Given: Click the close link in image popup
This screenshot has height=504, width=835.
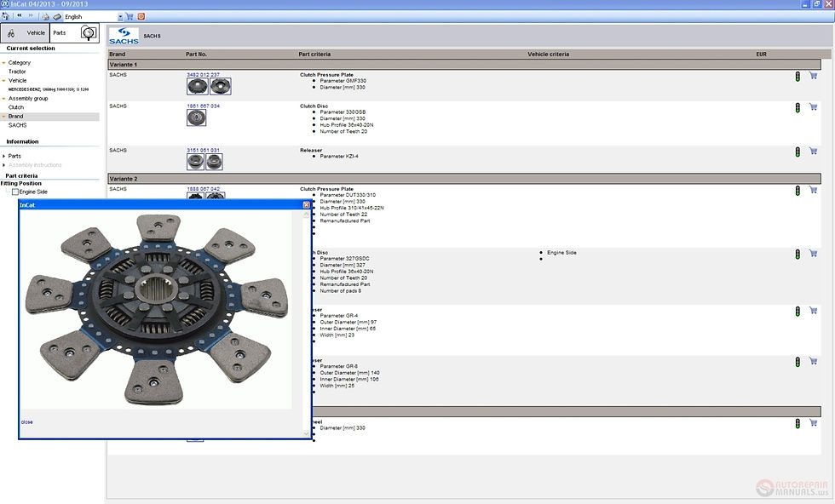Looking at the screenshot, I should pos(26,422).
